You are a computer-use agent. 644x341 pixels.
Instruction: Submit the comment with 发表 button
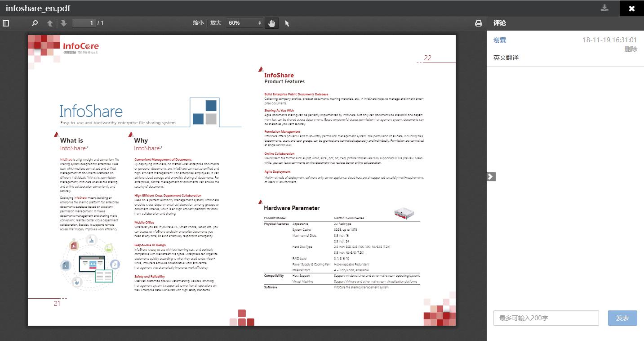tap(622, 318)
